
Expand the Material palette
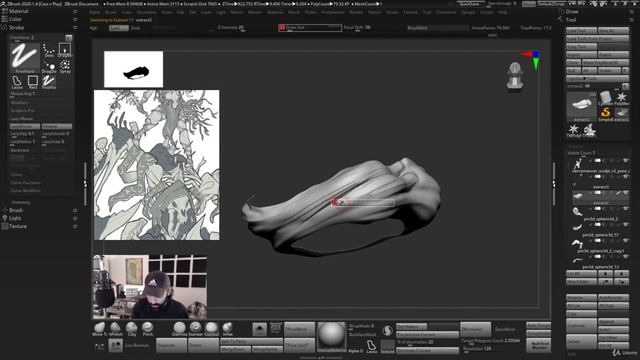(x=19, y=11)
